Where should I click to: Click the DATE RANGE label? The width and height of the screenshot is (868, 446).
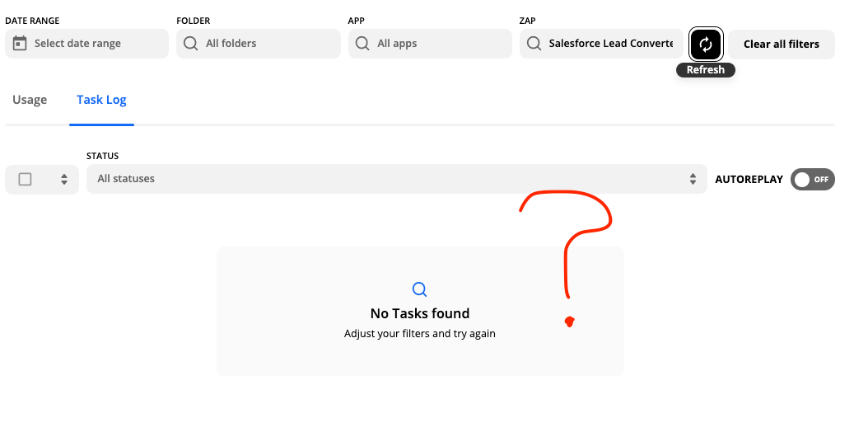pos(32,21)
